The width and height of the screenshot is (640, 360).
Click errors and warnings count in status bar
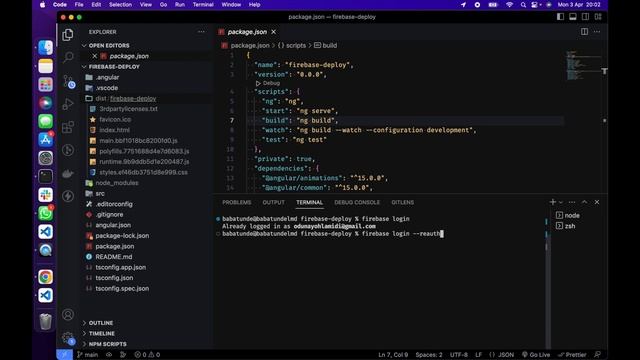(147, 355)
